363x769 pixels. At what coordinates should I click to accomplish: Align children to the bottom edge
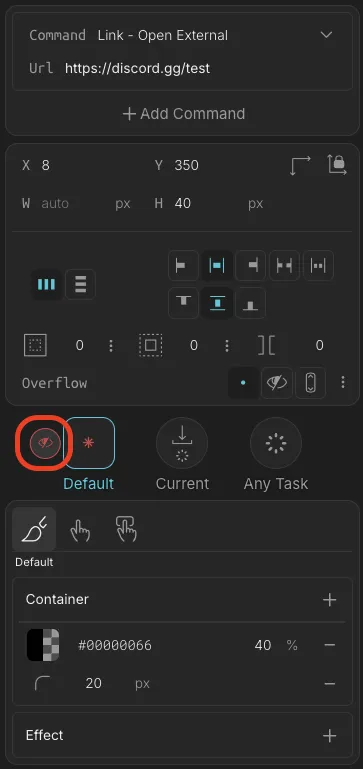[250, 303]
